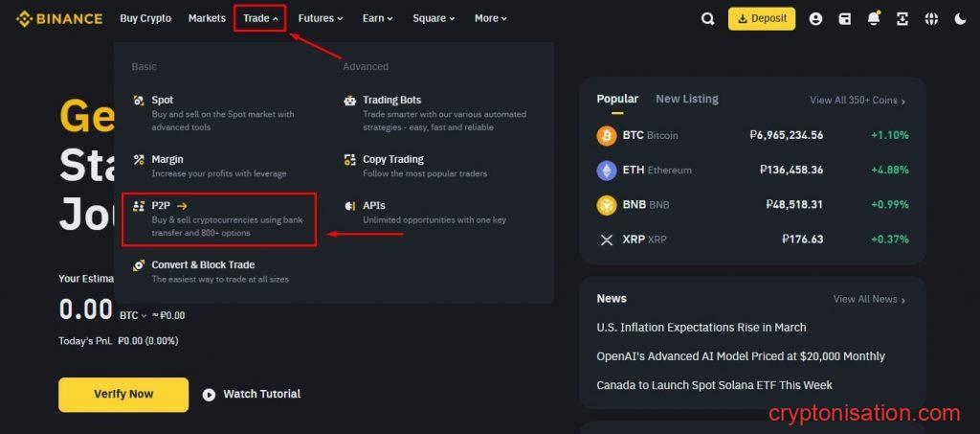This screenshot has height=434, width=980.
Task: Choose Spot in the Trade menu
Action: [163, 100]
